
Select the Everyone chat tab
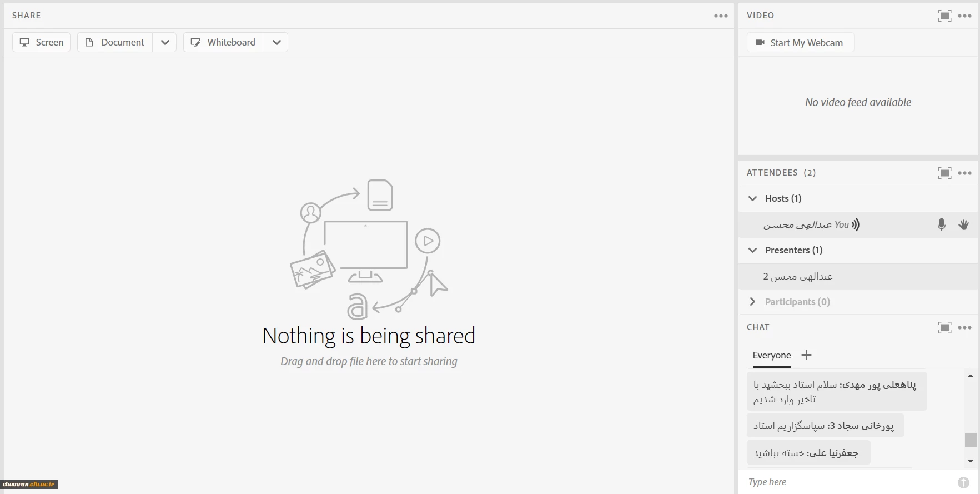tap(771, 355)
